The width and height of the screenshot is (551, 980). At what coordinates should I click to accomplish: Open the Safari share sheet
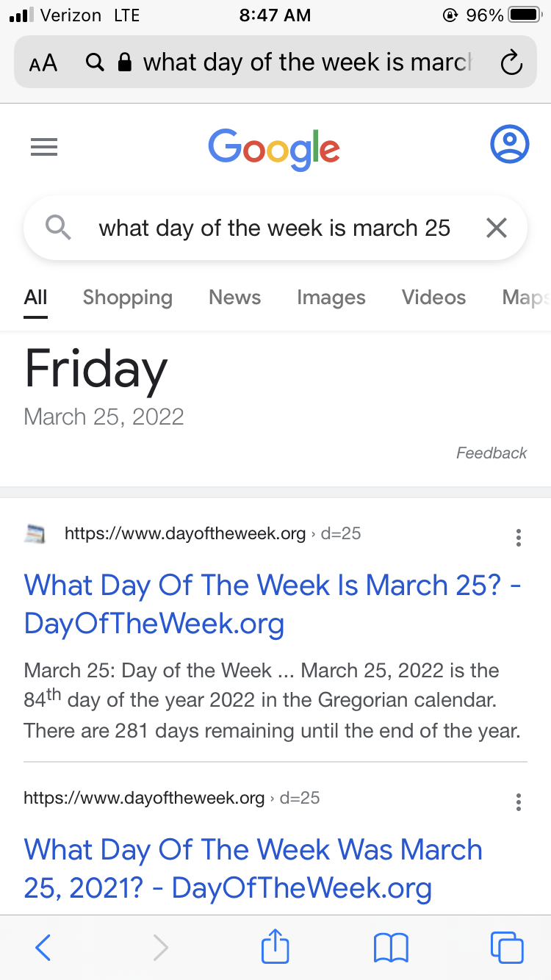coord(275,945)
